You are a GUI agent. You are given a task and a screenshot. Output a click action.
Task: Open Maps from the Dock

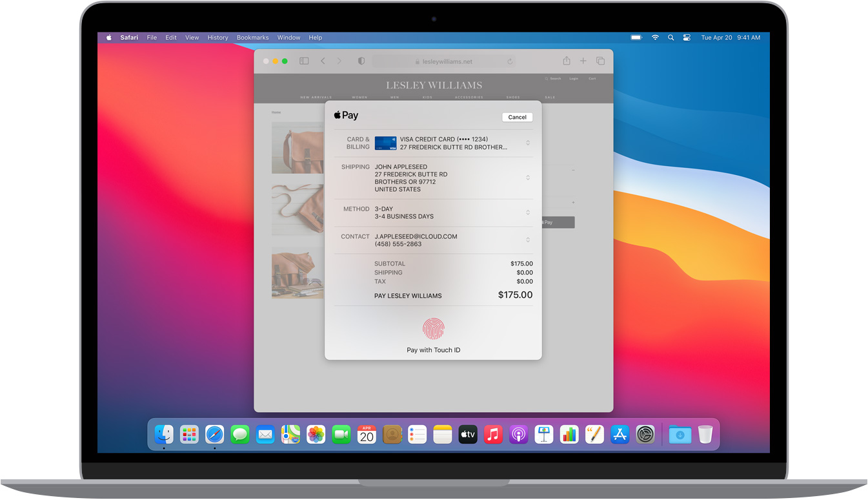click(290, 434)
